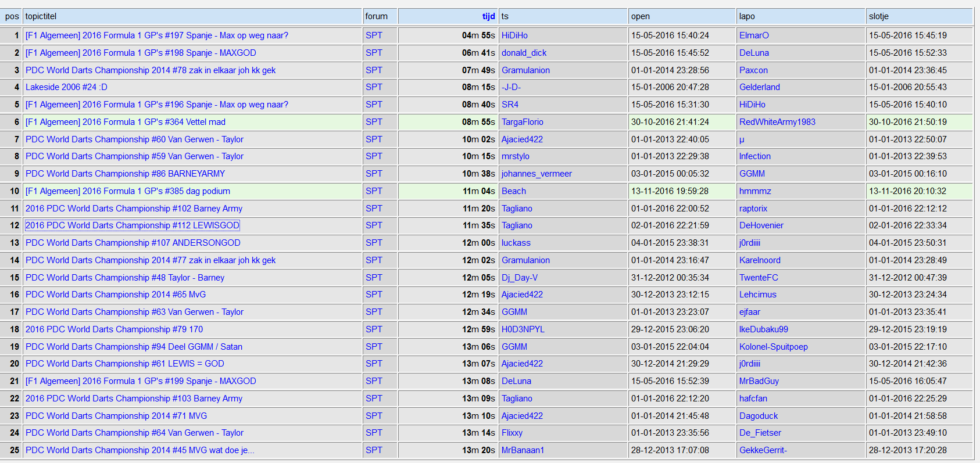Open 2016 PDC #79 170 topic
The image size is (980, 463).
[114, 329]
